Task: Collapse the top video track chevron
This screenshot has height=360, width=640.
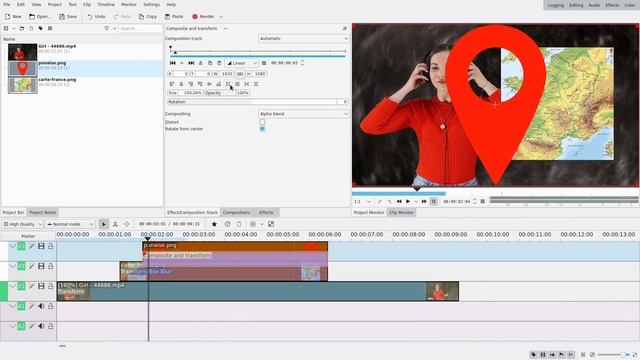Action: 12,246
